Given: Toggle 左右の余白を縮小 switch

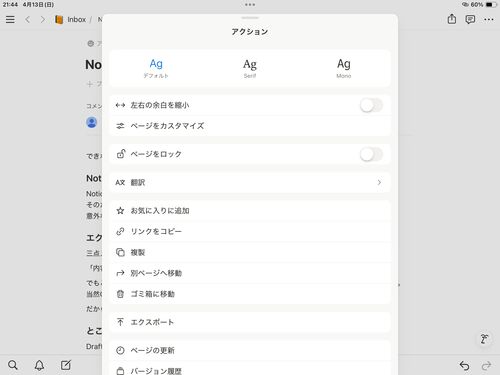Looking at the screenshot, I should point(371,105).
